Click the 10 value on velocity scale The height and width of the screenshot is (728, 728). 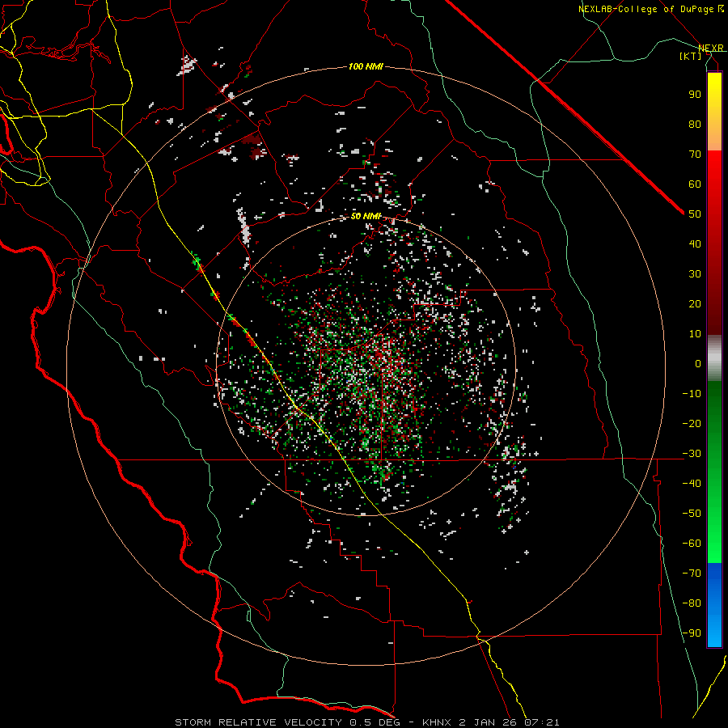point(695,334)
